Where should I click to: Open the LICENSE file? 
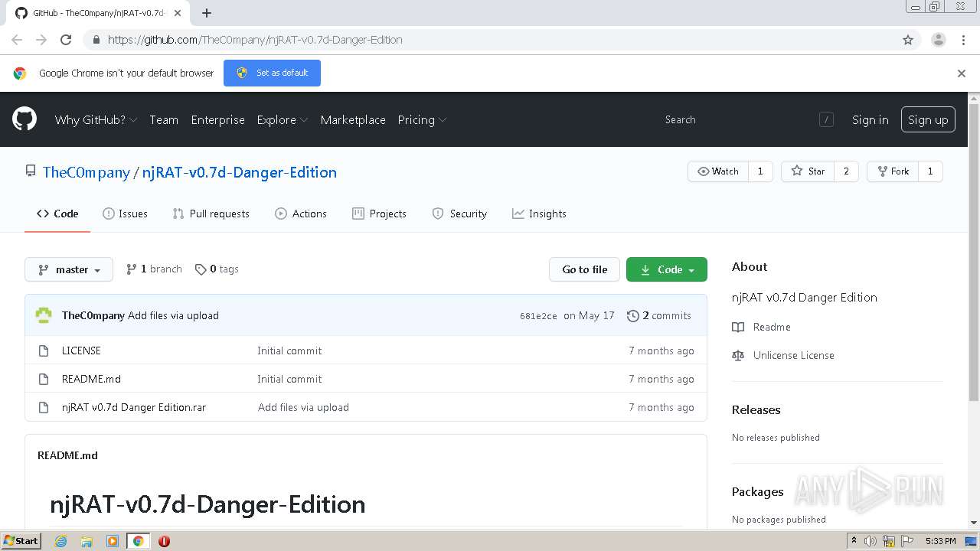click(81, 350)
